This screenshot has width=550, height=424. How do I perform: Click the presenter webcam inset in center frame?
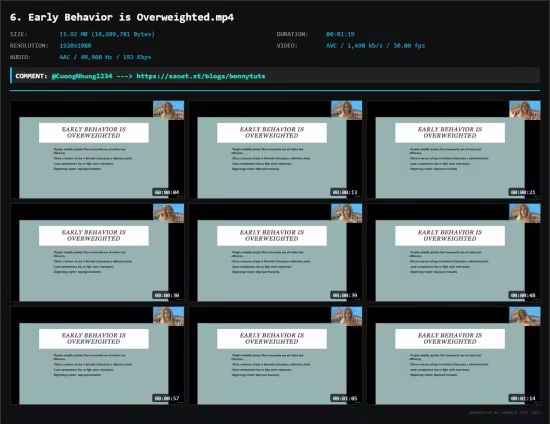point(347,213)
